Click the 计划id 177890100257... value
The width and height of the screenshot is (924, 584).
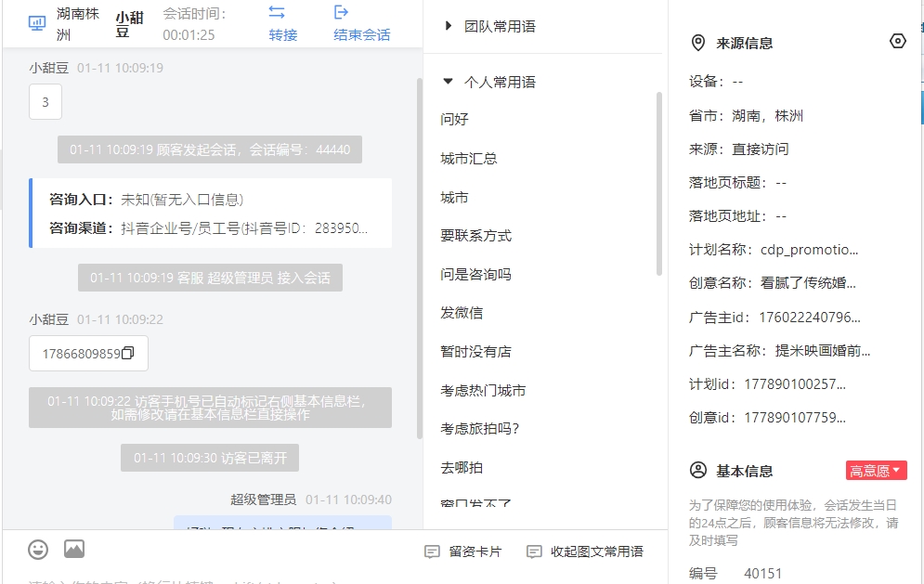(795, 384)
